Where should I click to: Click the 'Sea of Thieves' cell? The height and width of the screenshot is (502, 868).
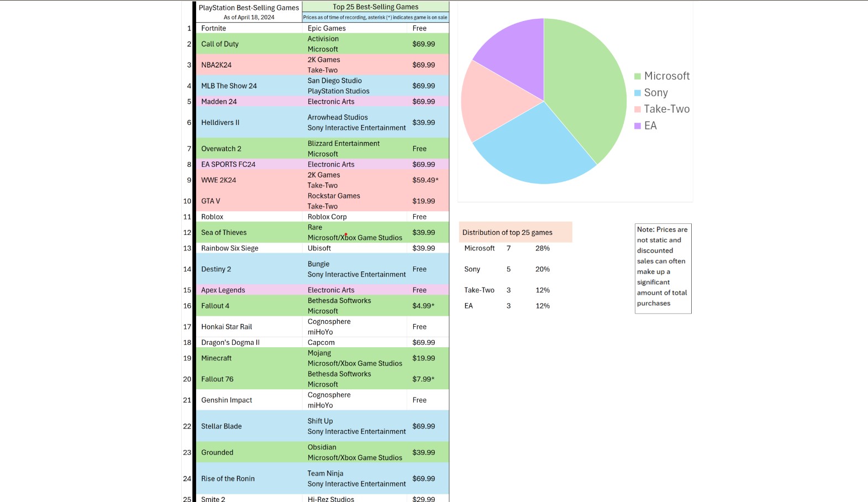point(249,232)
